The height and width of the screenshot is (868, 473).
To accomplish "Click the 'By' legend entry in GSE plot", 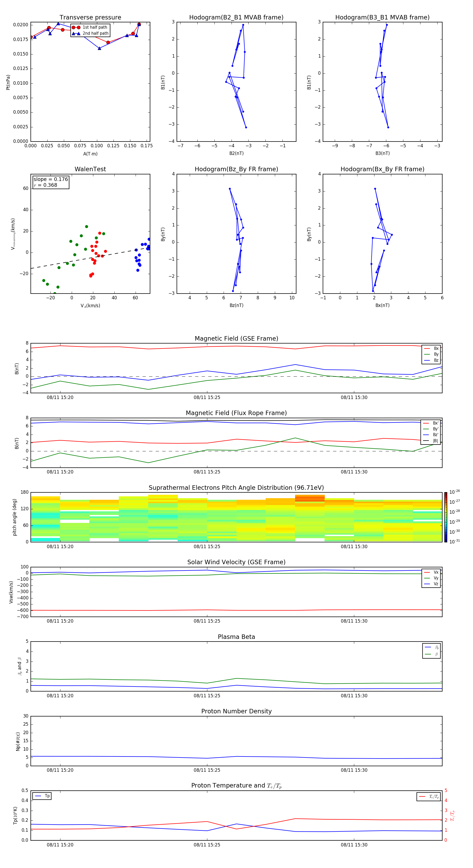I will click(431, 354).
